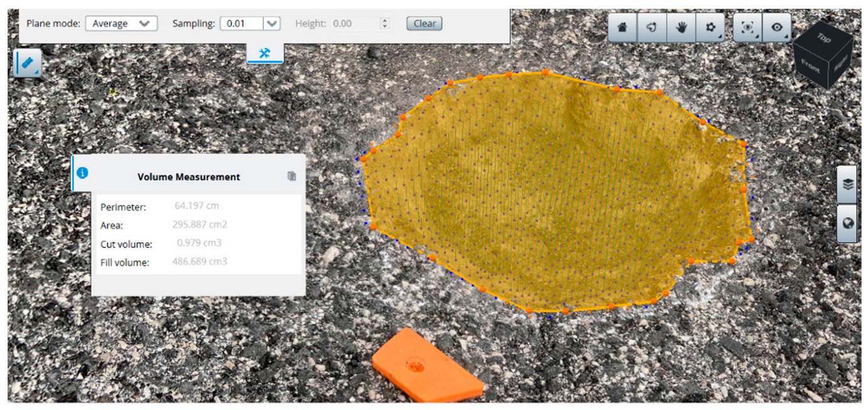Open the Plane mode Average dropdown
The height and width of the screenshot is (410, 868).
[121, 24]
